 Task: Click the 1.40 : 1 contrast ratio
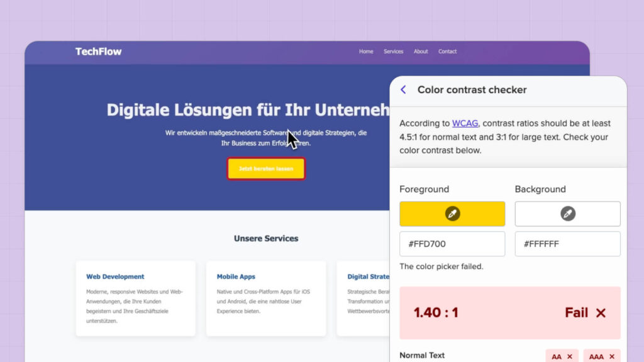point(436,313)
